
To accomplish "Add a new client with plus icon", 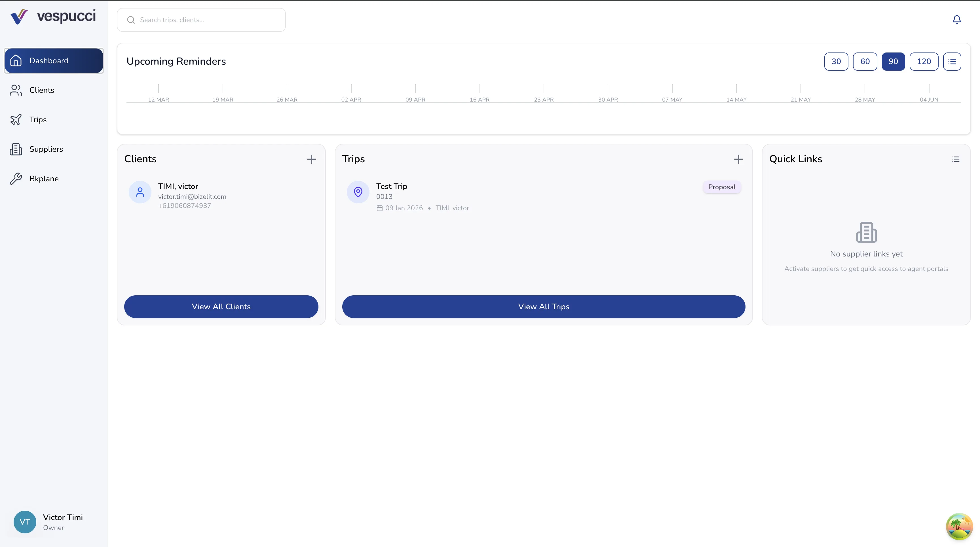I will point(311,159).
